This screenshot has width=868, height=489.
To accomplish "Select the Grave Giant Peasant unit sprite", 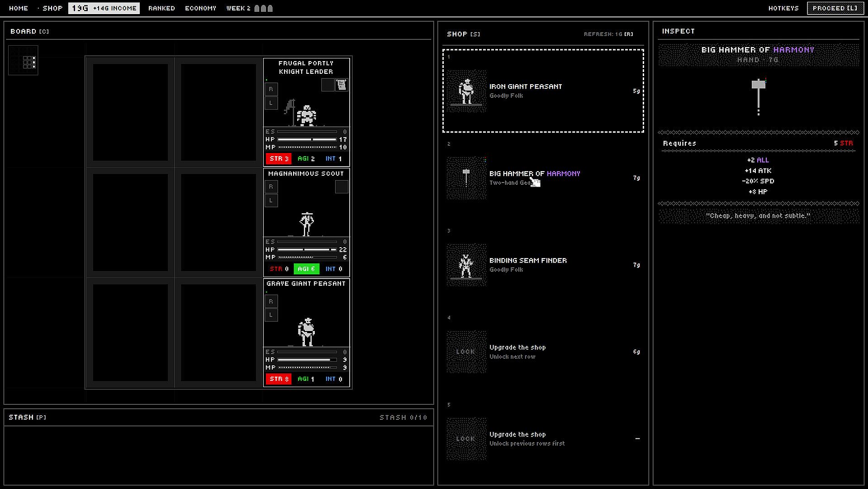I will coord(307,332).
